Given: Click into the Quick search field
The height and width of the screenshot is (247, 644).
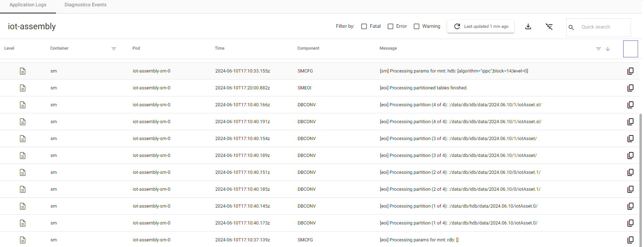Looking at the screenshot, I should tap(604, 27).
